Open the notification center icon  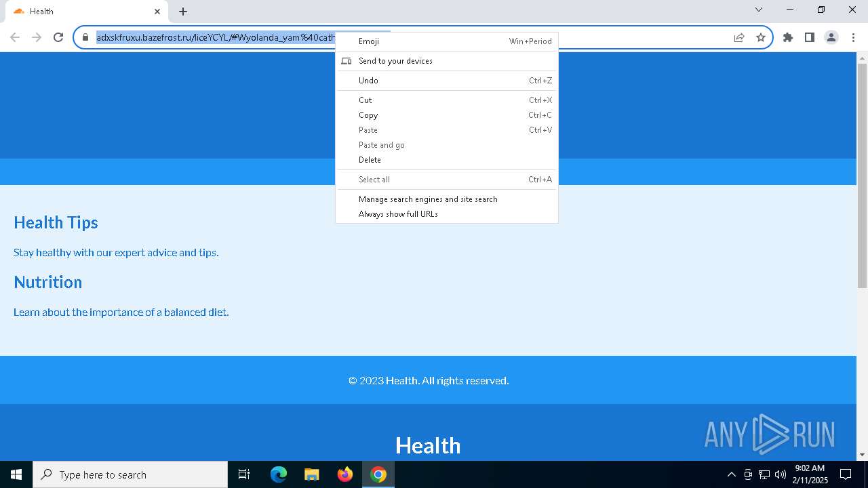click(x=846, y=474)
